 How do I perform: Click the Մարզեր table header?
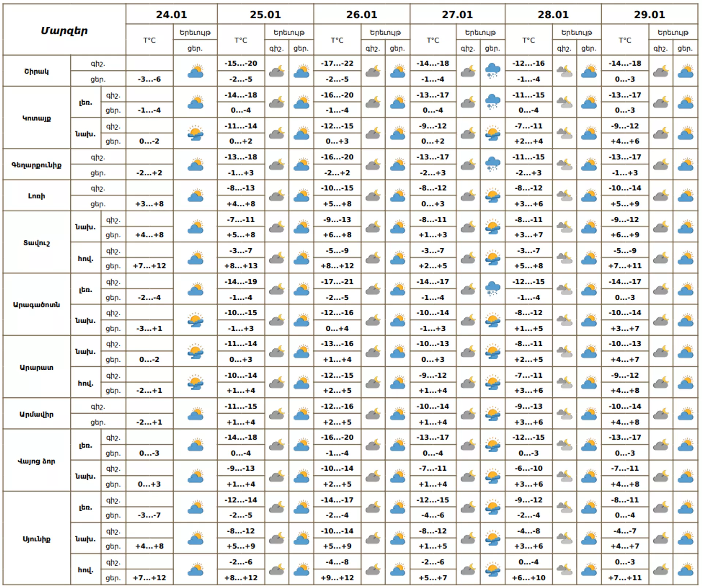pyautogui.click(x=64, y=30)
